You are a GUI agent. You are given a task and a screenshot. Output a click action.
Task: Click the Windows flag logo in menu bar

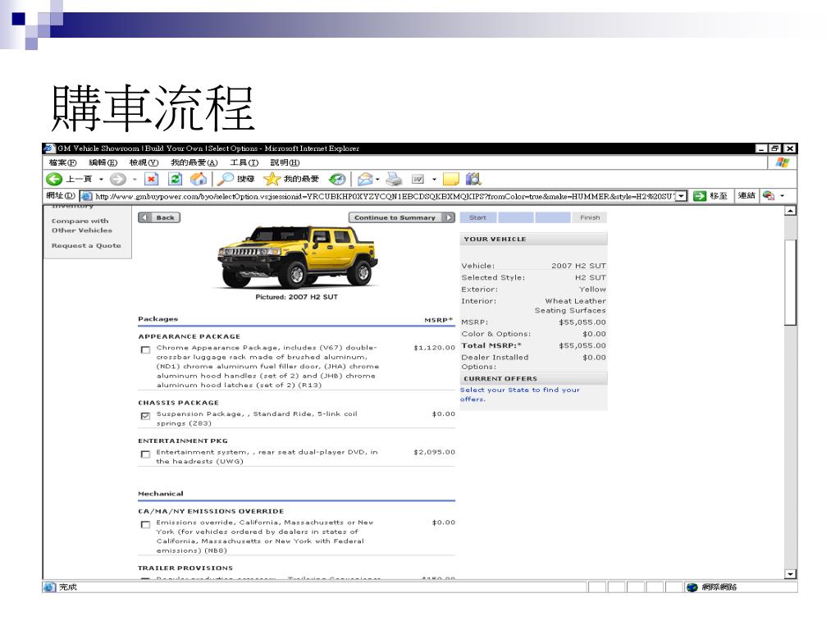pyautogui.click(x=783, y=163)
